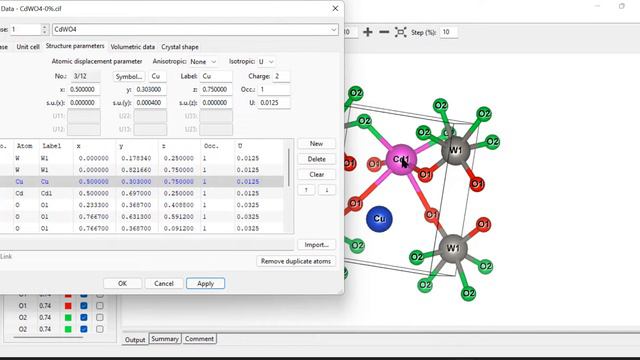Toggle empty checkbox in the bottom O2 row
This screenshot has height=360, width=640.
[x=100, y=329]
